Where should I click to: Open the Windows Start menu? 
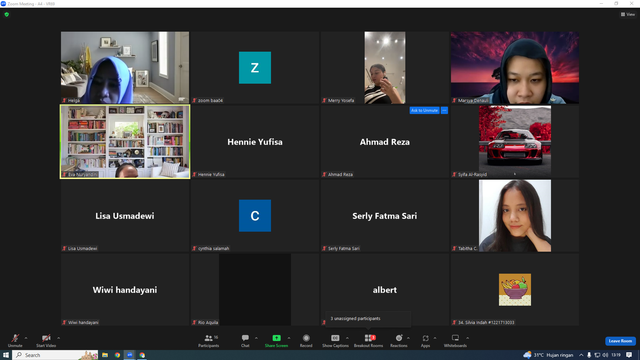[6, 355]
